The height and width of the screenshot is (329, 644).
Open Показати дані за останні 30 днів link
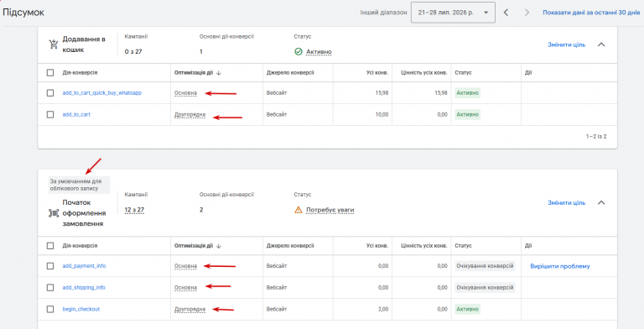(x=591, y=13)
